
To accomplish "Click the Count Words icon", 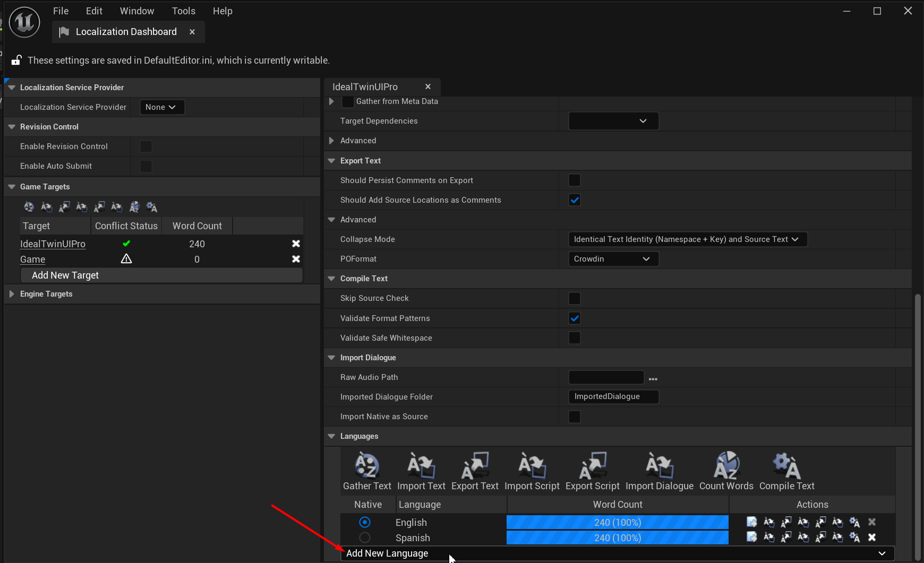I will coord(726,466).
